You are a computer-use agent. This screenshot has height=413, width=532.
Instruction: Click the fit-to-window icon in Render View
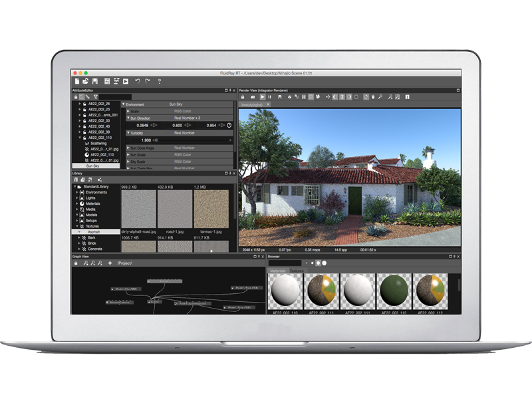tap(397, 97)
